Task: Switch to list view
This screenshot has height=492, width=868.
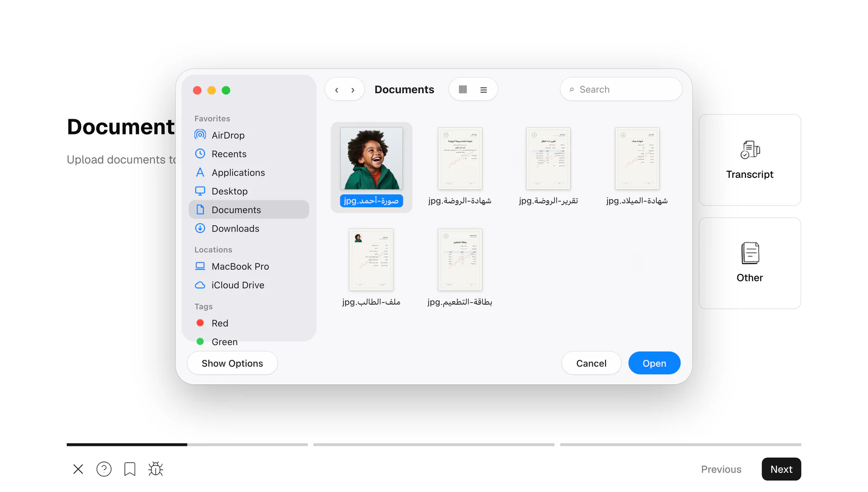Action: 483,90
